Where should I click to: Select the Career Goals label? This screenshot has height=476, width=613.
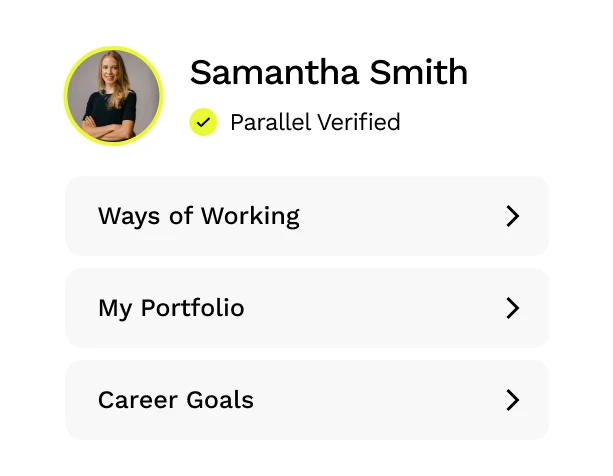point(176,400)
